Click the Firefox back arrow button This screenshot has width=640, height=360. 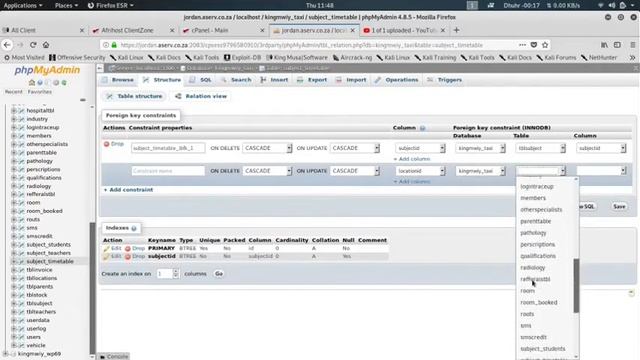click(x=7, y=45)
